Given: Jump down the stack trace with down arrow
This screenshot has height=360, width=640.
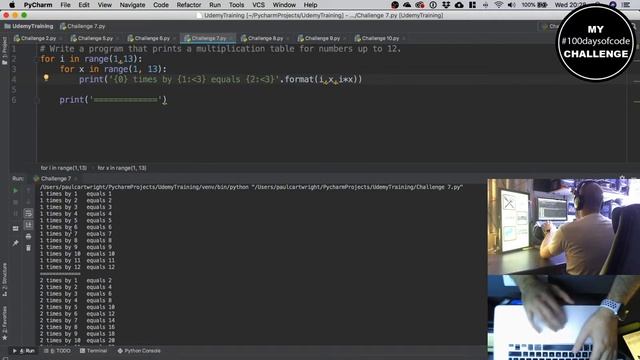Looking at the screenshot, I should click(x=28, y=202).
